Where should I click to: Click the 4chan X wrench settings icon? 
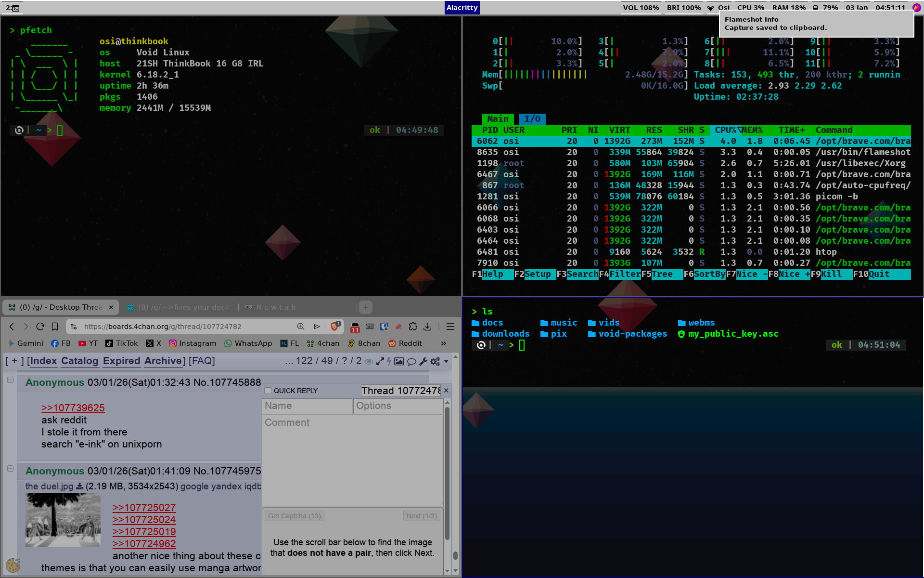[x=423, y=361]
